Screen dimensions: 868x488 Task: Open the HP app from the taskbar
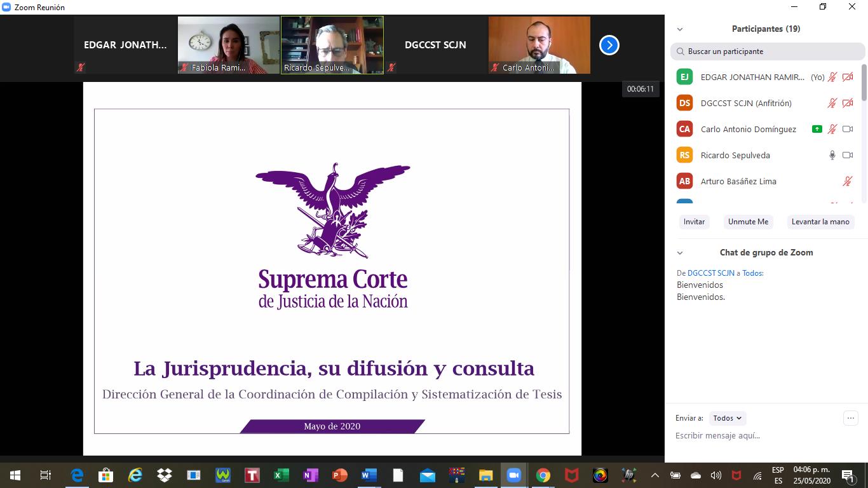tap(629, 475)
